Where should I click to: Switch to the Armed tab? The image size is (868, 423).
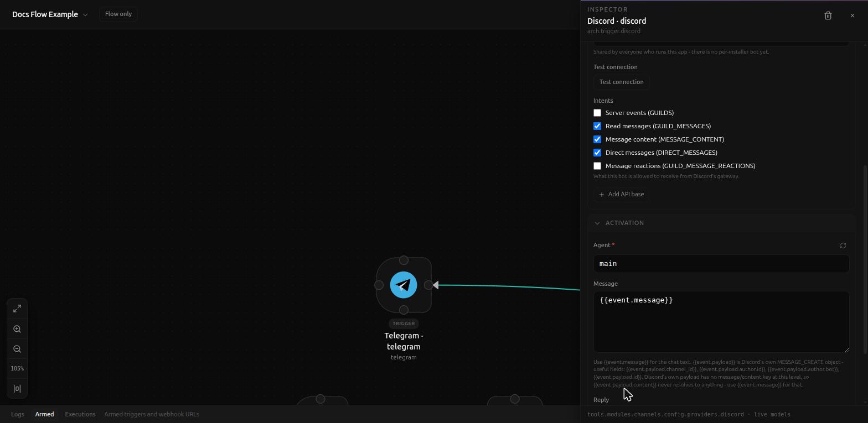click(x=45, y=414)
